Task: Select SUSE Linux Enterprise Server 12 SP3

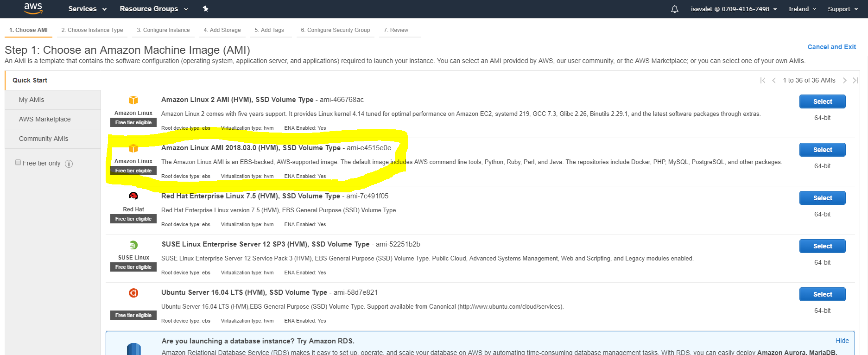Action: [x=822, y=246]
